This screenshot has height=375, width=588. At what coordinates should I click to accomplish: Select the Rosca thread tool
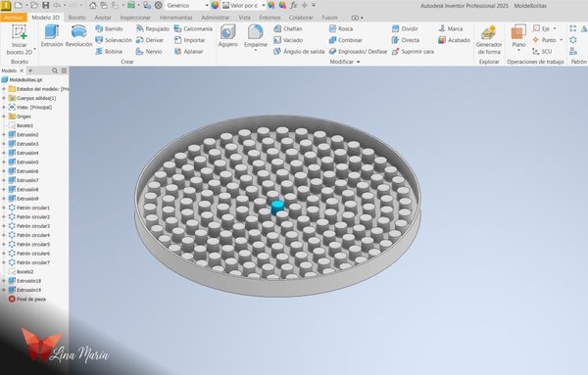coord(341,28)
